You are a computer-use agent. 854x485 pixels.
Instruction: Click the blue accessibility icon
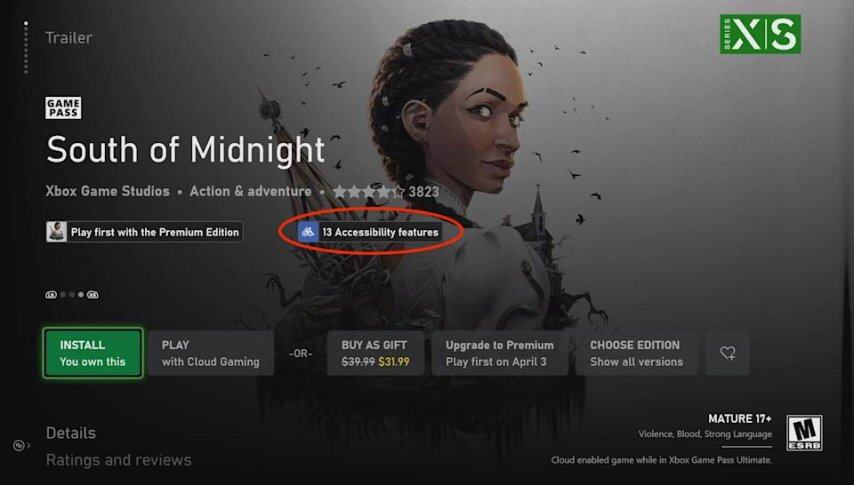click(308, 232)
